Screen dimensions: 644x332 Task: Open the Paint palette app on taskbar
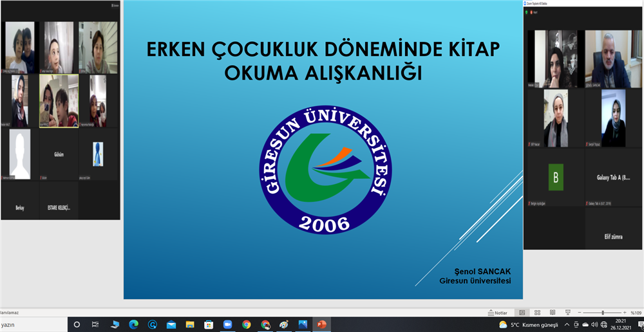point(284,325)
